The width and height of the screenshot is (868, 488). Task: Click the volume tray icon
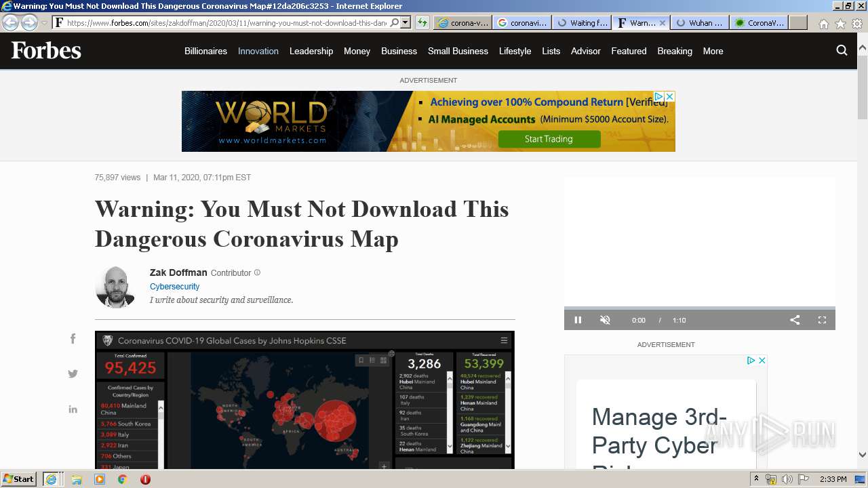[787, 479]
